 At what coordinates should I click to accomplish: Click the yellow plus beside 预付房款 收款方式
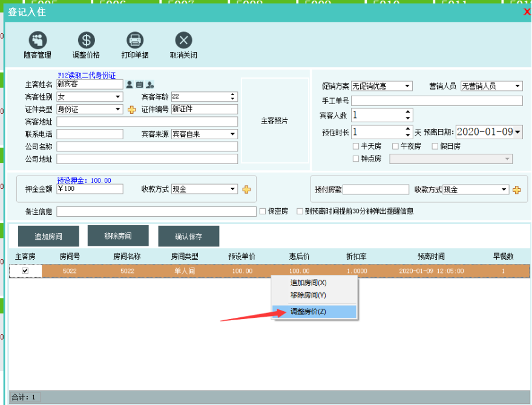point(517,189)
